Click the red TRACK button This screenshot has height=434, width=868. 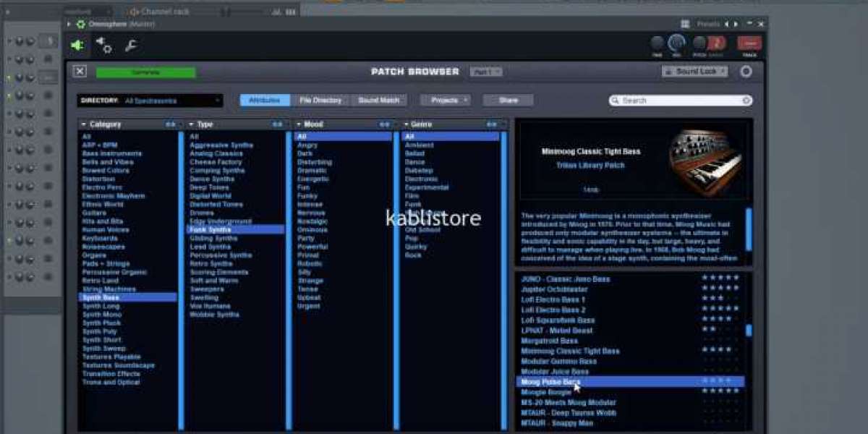[x=749, y=43]
